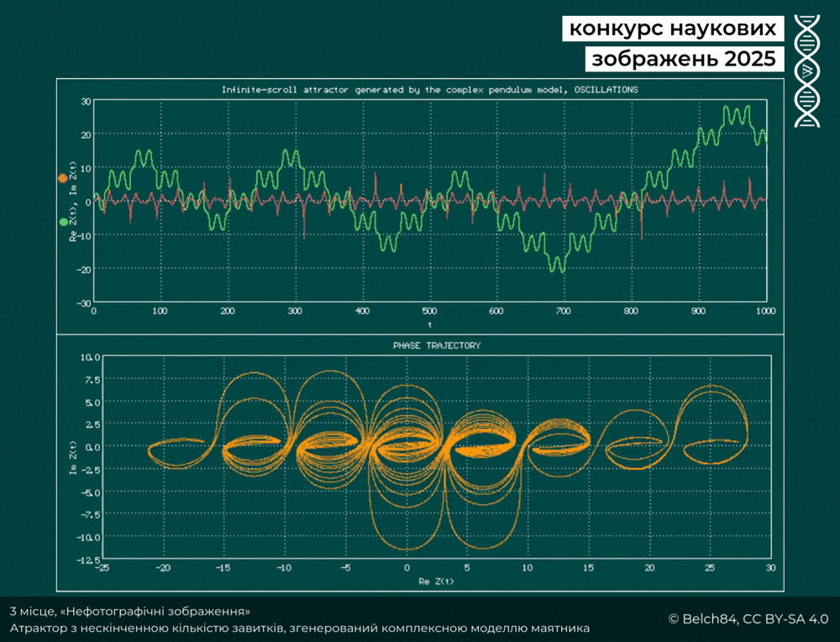Viewport: 840px width, 642px height.
Task: Click the Infinite-scroll attractor plot title
Action: tap(429, 89)
